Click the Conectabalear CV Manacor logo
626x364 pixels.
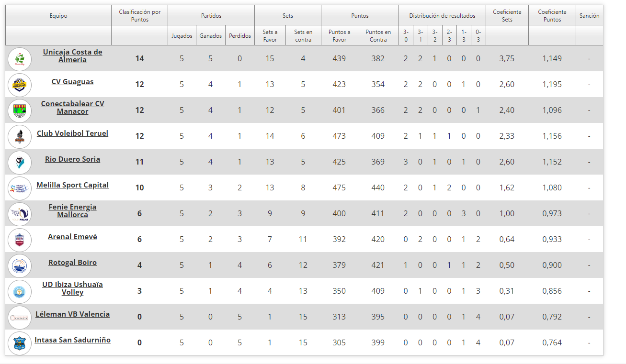tap(20, 111)
